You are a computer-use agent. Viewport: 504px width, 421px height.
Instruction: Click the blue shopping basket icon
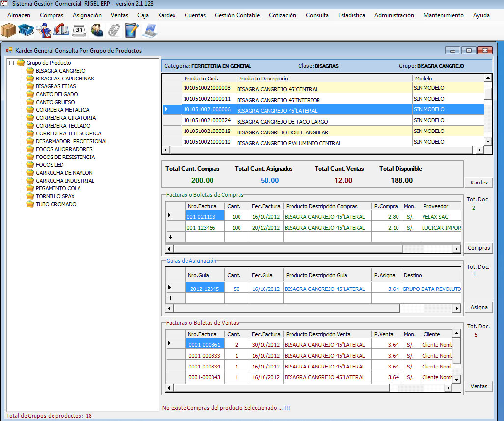26,30
